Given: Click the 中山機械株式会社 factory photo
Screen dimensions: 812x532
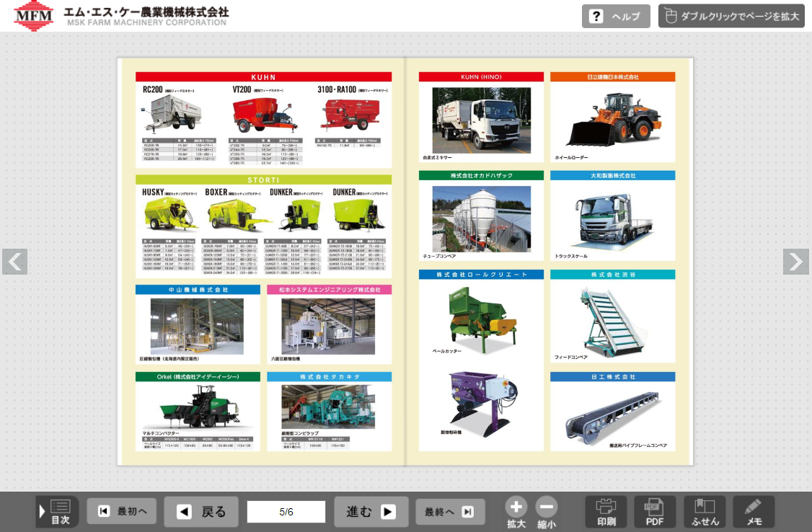Looking at the screenshot, I should 197,326.
